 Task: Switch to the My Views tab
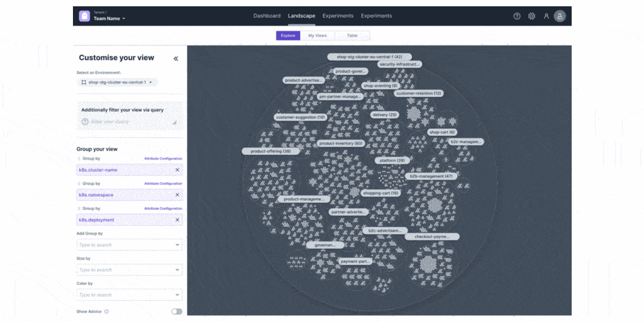pyautogui.click(x=317, y=36)
